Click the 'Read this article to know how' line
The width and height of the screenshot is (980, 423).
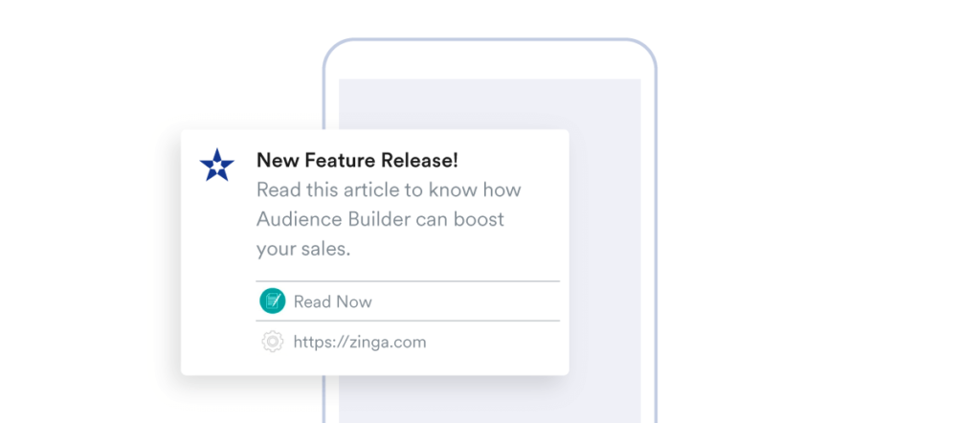pos(389,189)
